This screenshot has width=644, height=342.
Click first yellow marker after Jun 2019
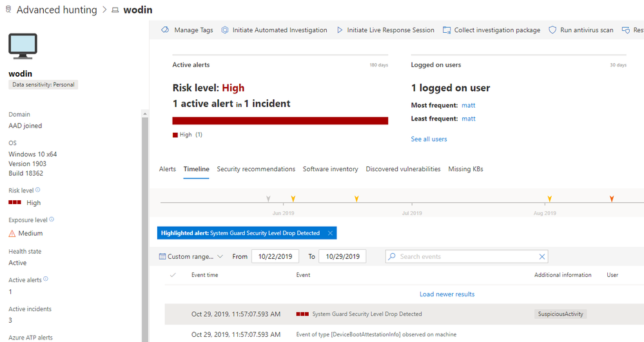pos(293,199)
